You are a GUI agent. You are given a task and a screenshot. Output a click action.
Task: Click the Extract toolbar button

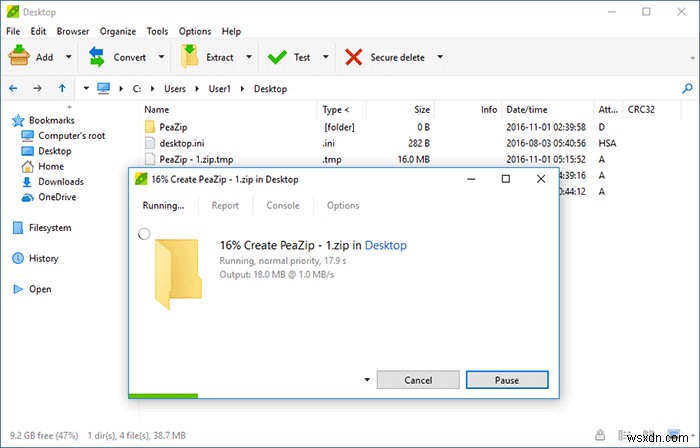pos(207,57)
